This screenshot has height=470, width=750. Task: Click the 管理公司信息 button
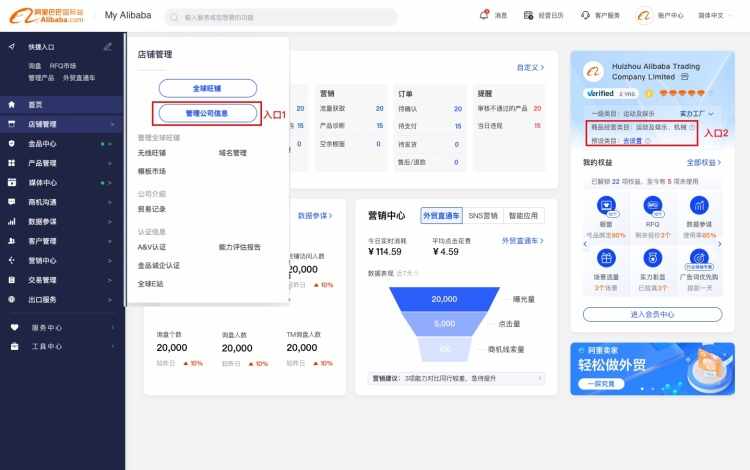[208, 113]
